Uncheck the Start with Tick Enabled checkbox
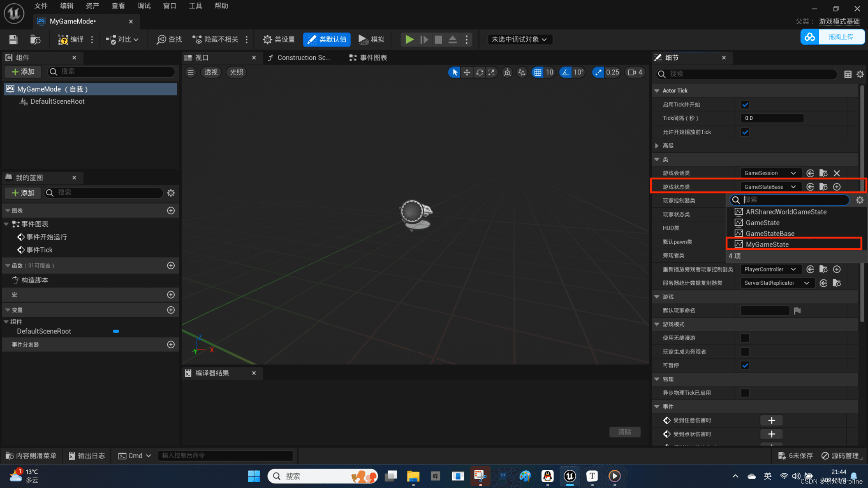The width and height of the screenshot is (868, 488). (x=745, y=105)
